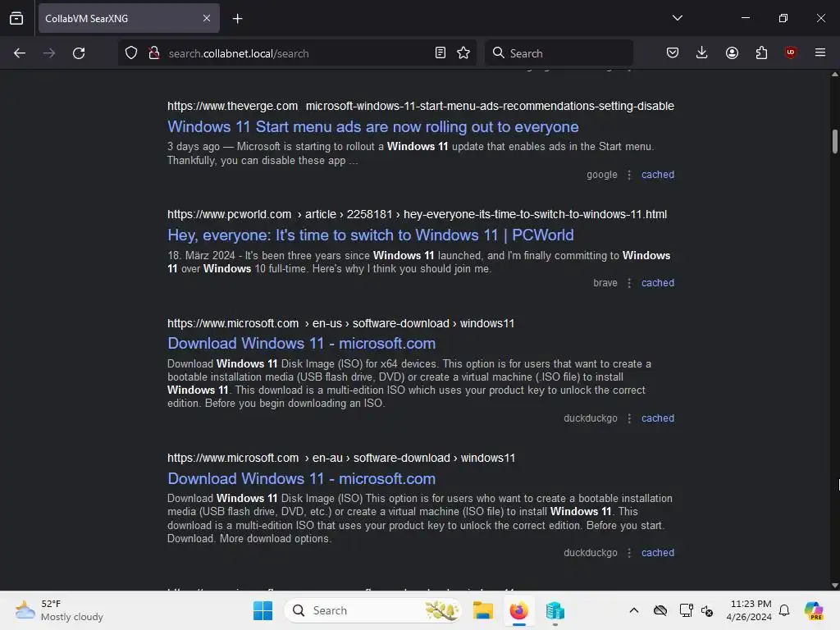
Task: Focus the address bar showing search.collabnet.local/search
Action: pos(297,53)
